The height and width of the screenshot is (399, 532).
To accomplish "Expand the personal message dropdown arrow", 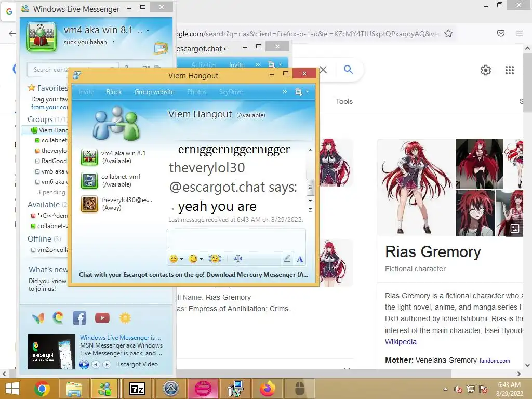I will coord(113,42).
